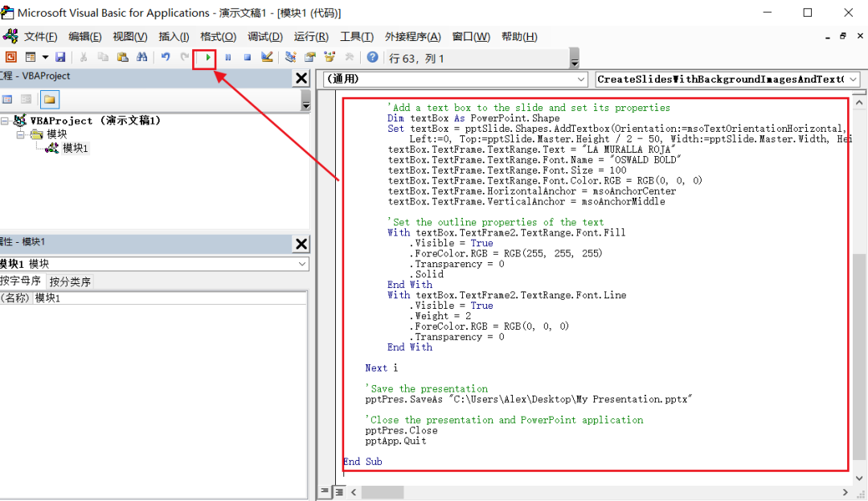Close the 模块1 properties panel
The height and width of the screenshot is (501, 868).
[301, 244]
